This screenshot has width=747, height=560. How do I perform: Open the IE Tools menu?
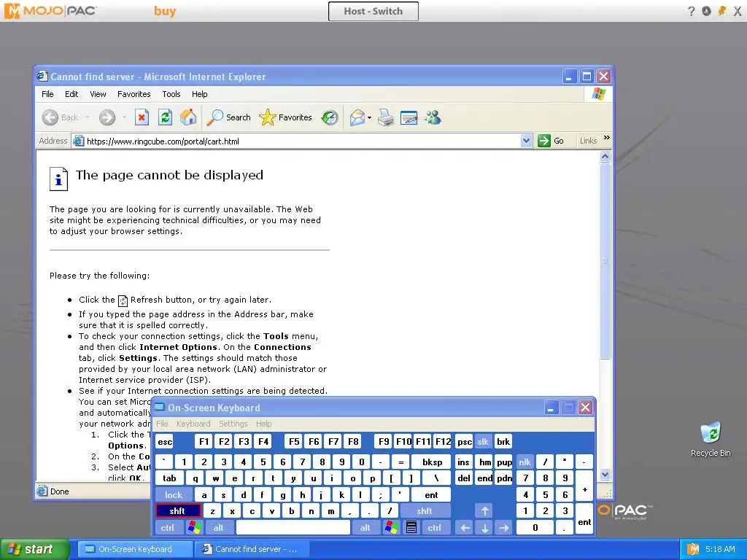pyautogui.click(x=171, y=94)
